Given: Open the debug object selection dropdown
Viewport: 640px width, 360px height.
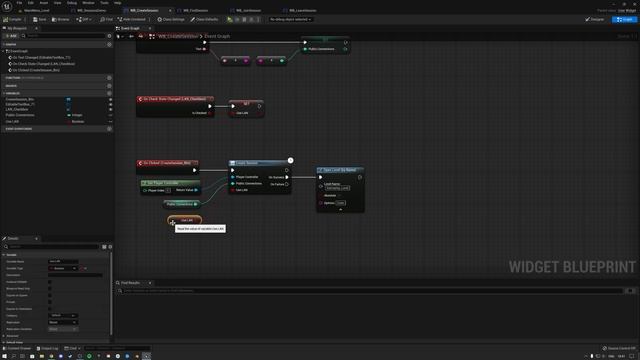Looking at the screenshot, I should point(290,19).
